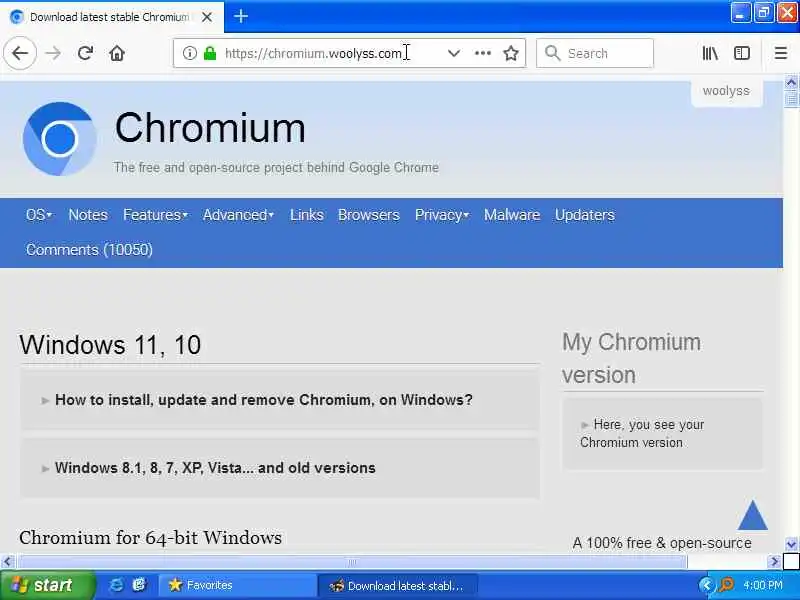The width and height of the screenshot is (800, 600).
Task: Open the Links menu item
Action: (x=307, y=215)
